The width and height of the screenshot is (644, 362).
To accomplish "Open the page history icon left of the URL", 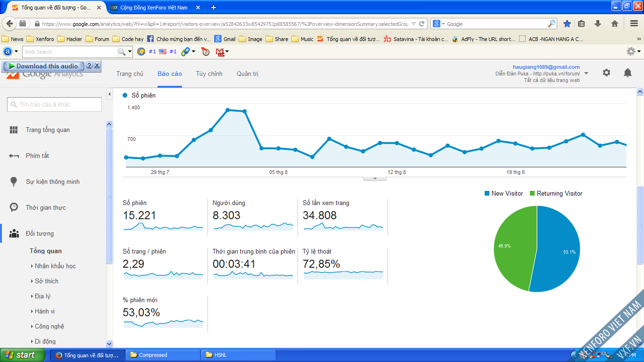I will (23, 24).
